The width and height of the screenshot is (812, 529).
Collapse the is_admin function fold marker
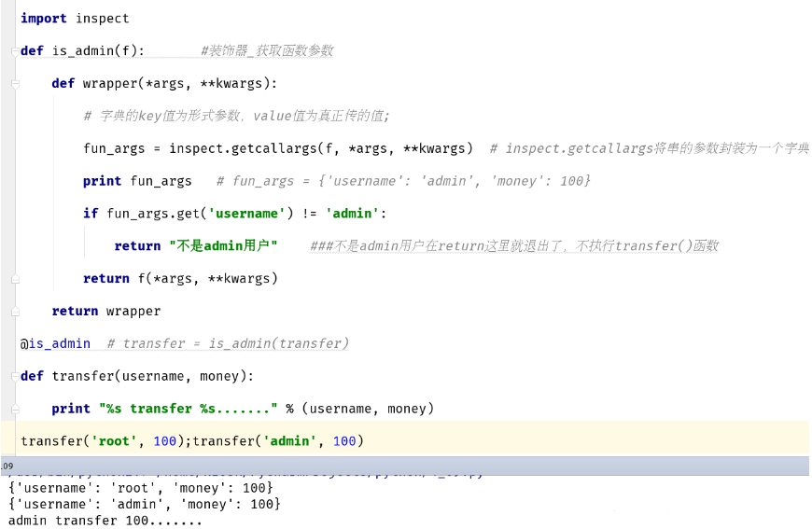15,50
